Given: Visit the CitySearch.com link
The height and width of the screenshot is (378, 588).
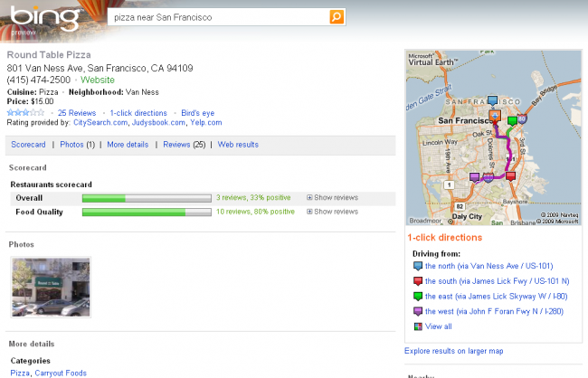Looking at the screenshot, I should point(100,123).
